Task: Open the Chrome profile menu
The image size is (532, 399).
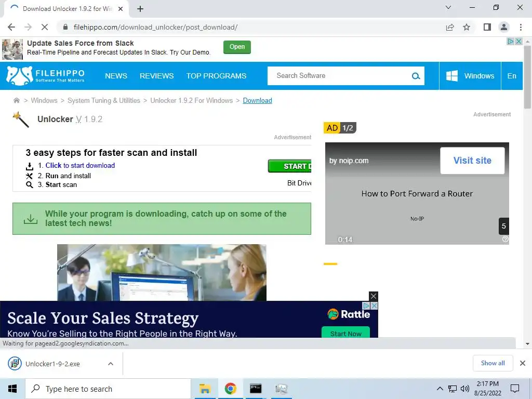Action: 504,27
